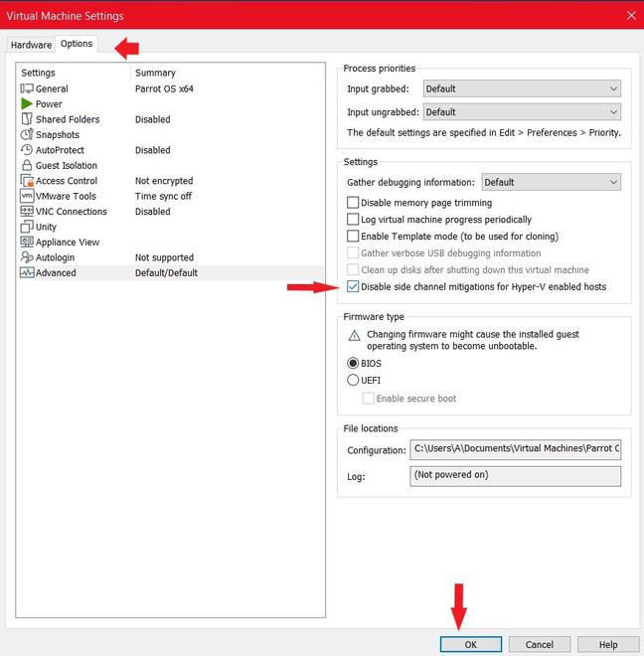The height and width of the screenshot is (656, 644).
Task: Select Autologin row label
Action: click(55, 257)
